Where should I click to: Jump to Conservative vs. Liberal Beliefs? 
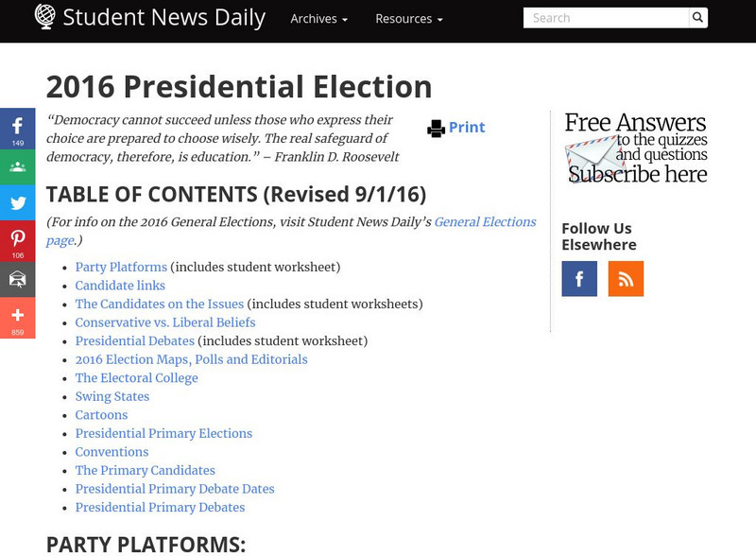tap(165, 322)
